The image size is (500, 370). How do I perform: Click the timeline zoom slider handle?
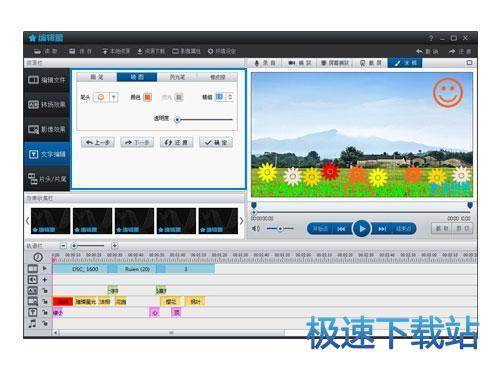(75, 246)
